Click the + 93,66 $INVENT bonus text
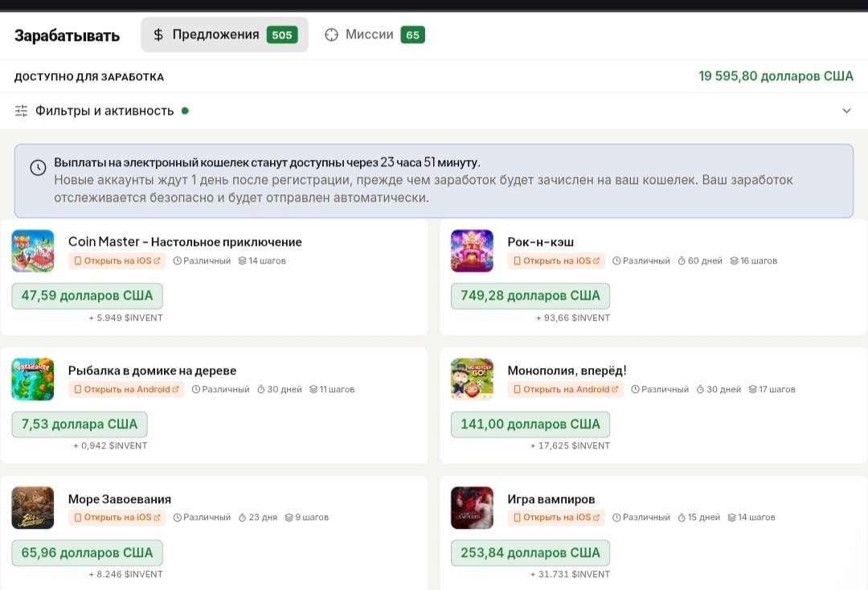Image resolution: width=868 pixels, height=590 pixels. [573, 318]
